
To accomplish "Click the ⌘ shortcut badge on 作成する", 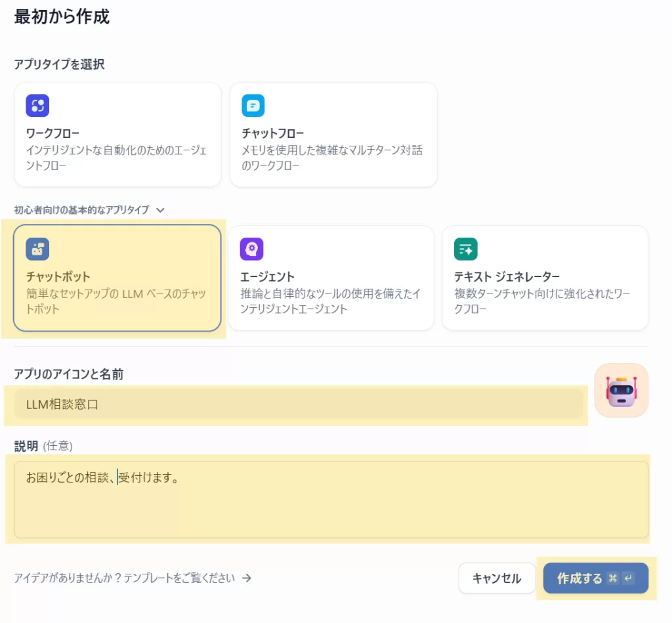I will point(613,578).
